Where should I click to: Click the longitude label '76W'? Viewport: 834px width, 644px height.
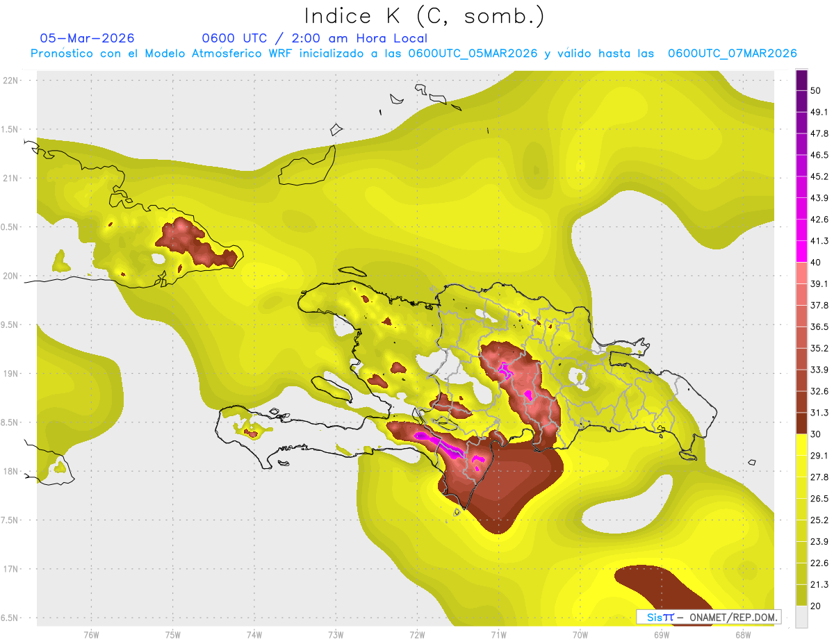pyautogui.click(x=91, y=635)
